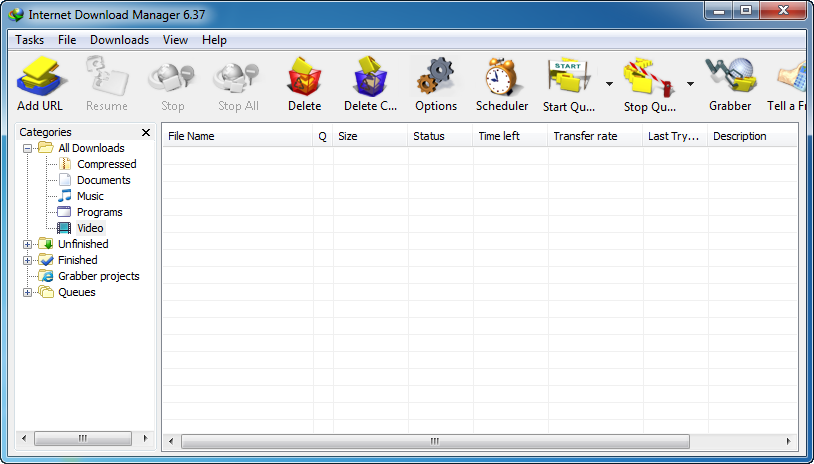
Task: Select the Compressed tree label
Action: point(106,164)
